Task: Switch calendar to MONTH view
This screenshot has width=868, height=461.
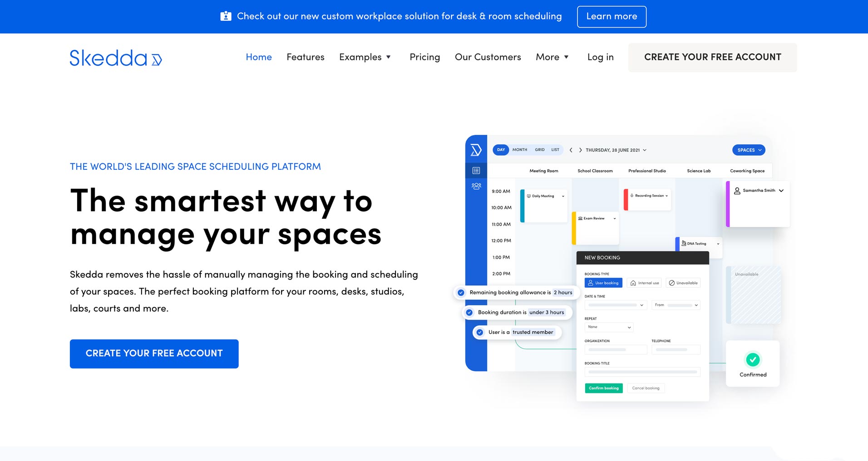Action: tap(520, 150)
